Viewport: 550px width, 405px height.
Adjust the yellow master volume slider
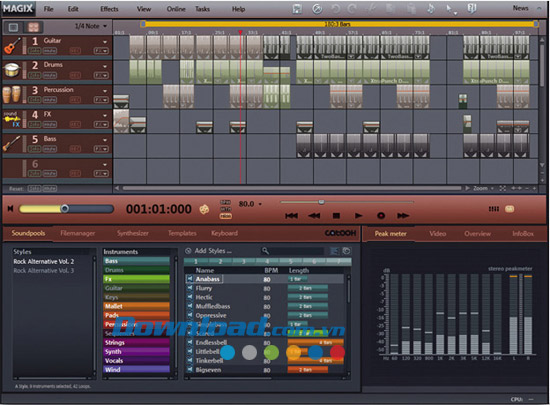click(x=66, y=209)
